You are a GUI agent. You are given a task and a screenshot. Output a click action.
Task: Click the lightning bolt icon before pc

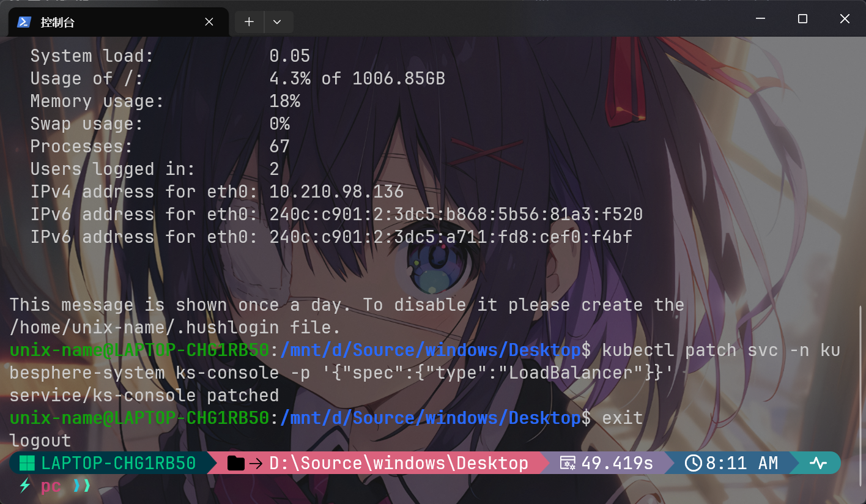pos(25,486)
